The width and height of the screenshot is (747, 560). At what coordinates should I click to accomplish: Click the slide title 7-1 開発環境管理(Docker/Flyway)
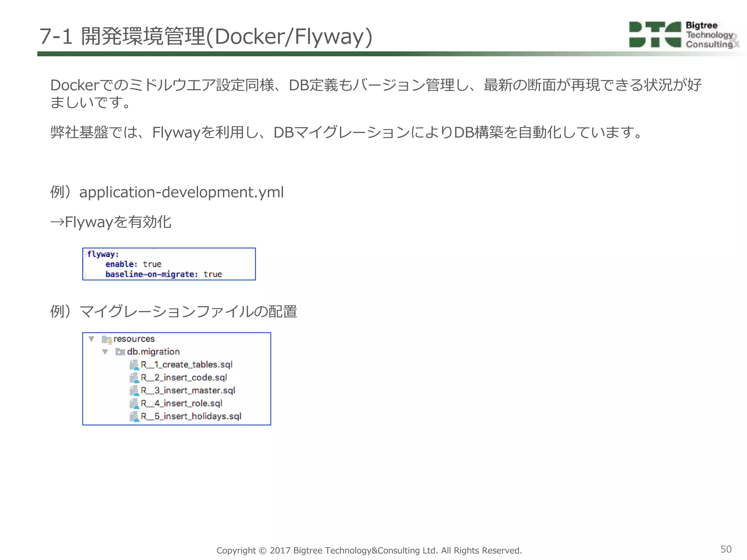pyautogui.click(x=206, y=36)
